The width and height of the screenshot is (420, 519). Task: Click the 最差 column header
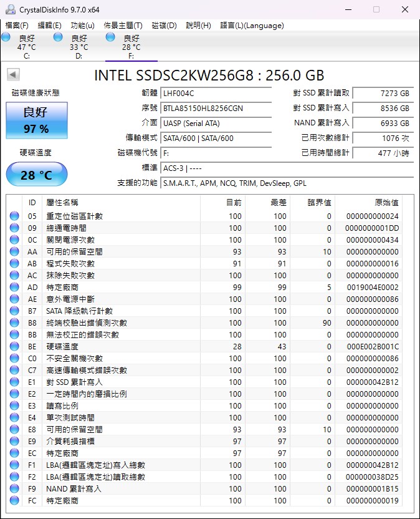(267, 202)
